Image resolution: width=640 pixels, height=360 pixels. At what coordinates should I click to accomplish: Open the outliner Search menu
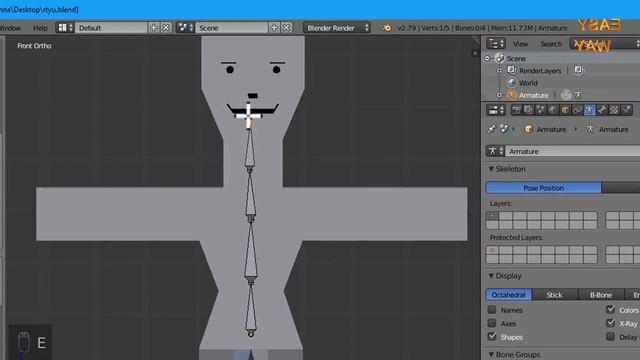point(551,44)
